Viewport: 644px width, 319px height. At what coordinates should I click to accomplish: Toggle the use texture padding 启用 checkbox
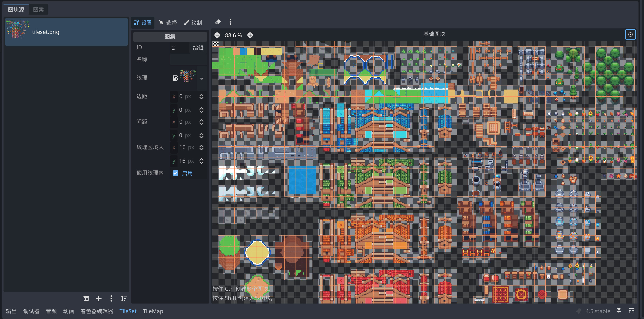(175, 173)
